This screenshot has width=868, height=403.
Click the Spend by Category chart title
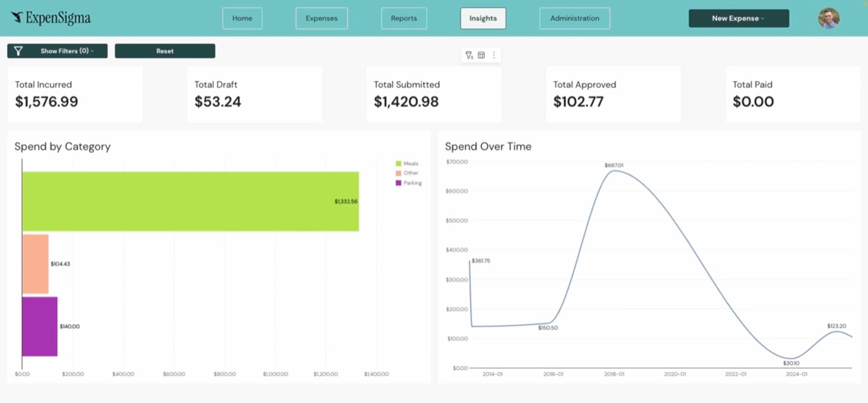[63, 146]
